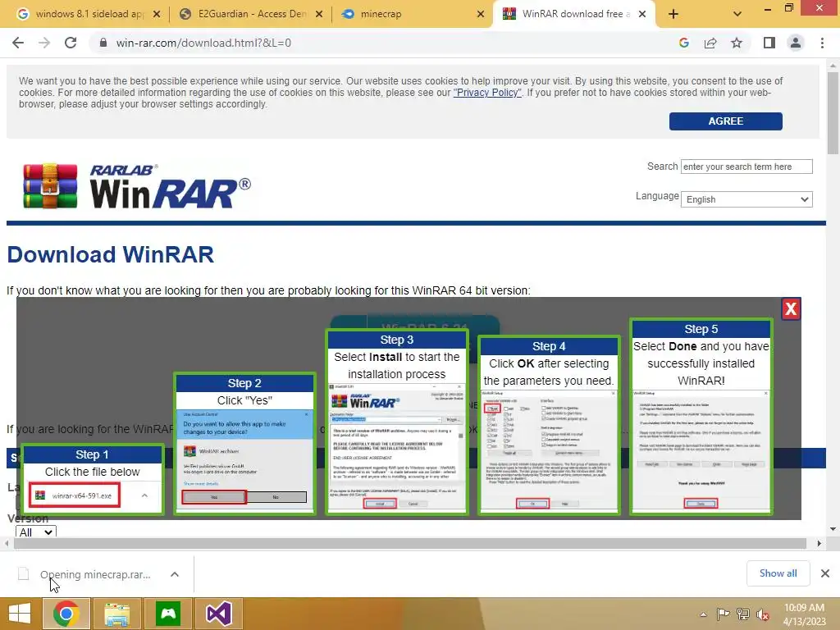Open the Chrome profile avatar
The width and height of the screenshot is (840, 630).
(796, 43)
